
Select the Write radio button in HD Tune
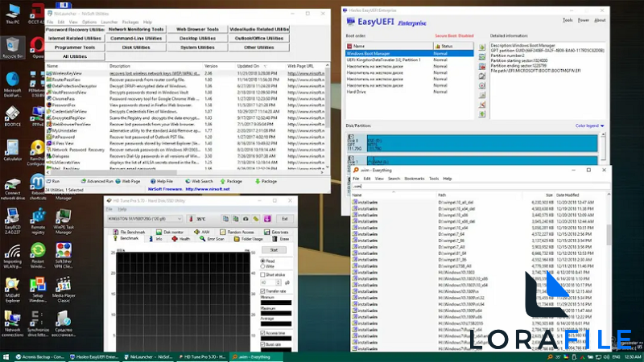tap(263, 266)
